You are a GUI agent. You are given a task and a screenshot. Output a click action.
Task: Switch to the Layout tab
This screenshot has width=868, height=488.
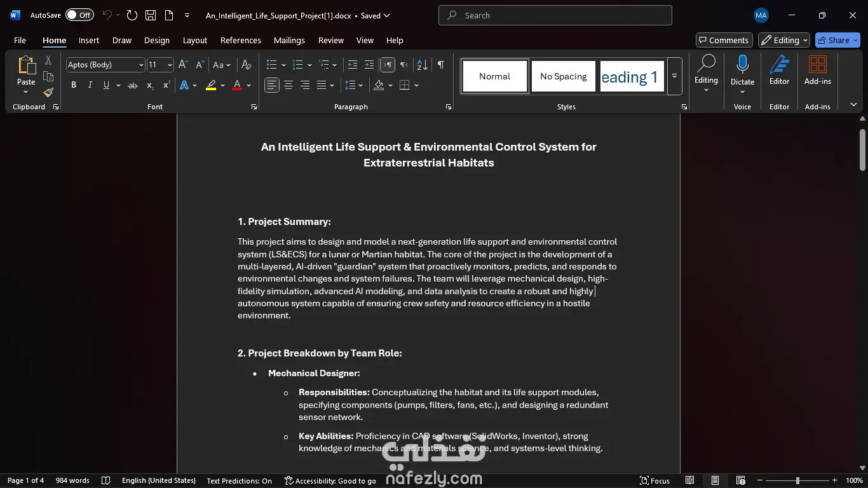(x=195, y=40)
